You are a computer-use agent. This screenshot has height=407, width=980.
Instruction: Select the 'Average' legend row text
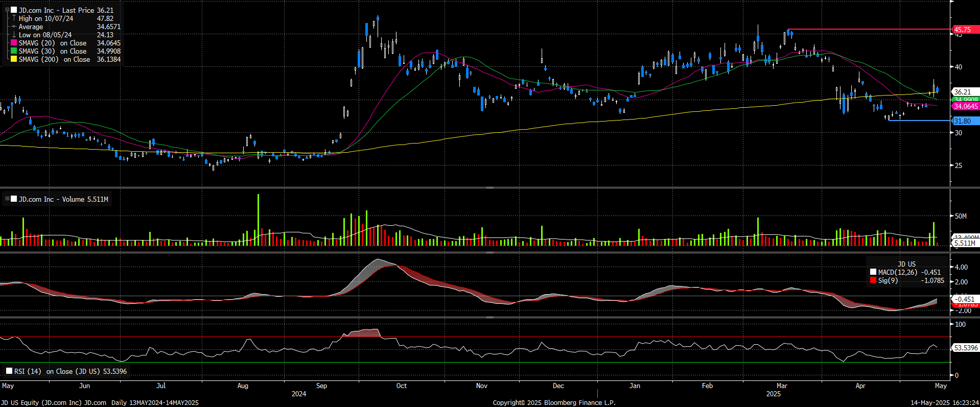pos(31,27)
